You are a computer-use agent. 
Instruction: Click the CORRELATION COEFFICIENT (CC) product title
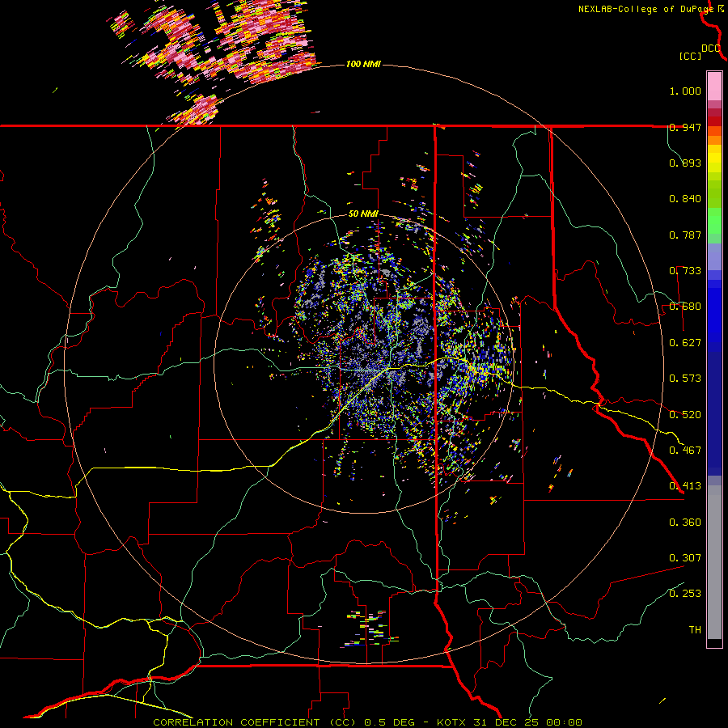(253, 722)
